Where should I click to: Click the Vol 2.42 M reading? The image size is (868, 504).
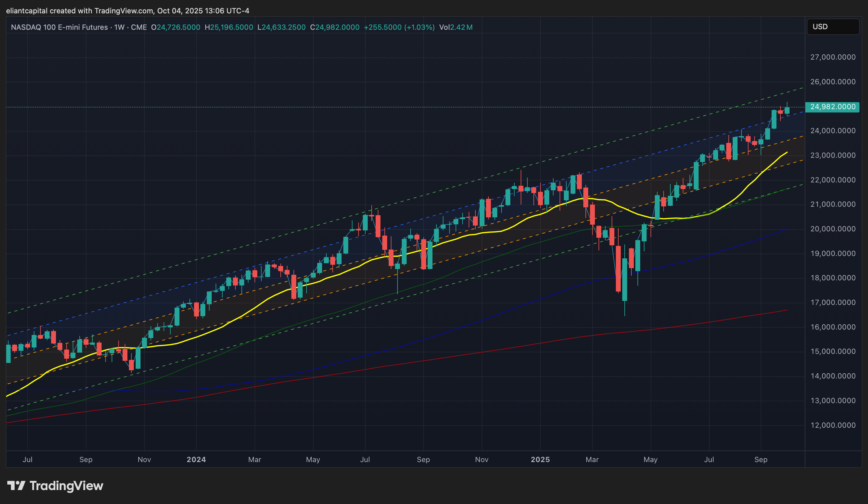pos(455,27)
